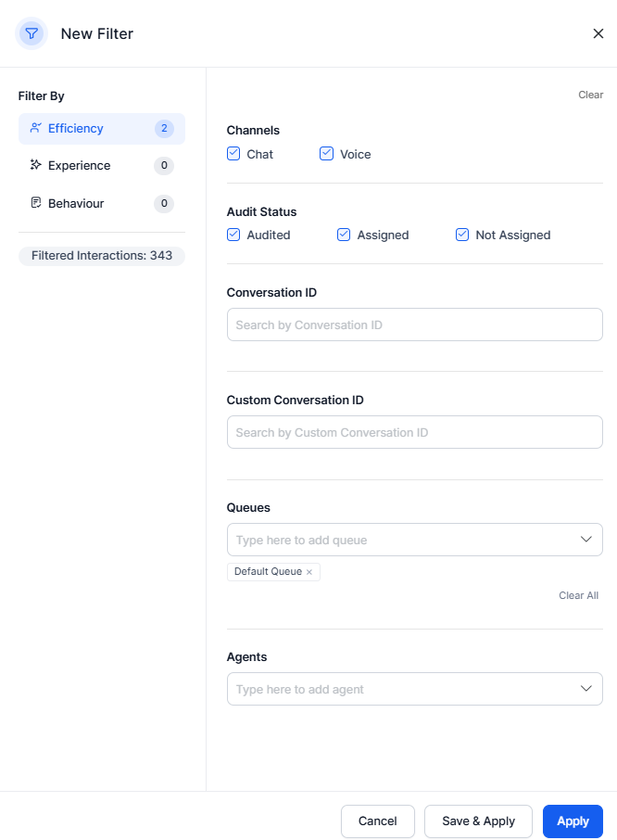Close the New Filter dialog

598,33
